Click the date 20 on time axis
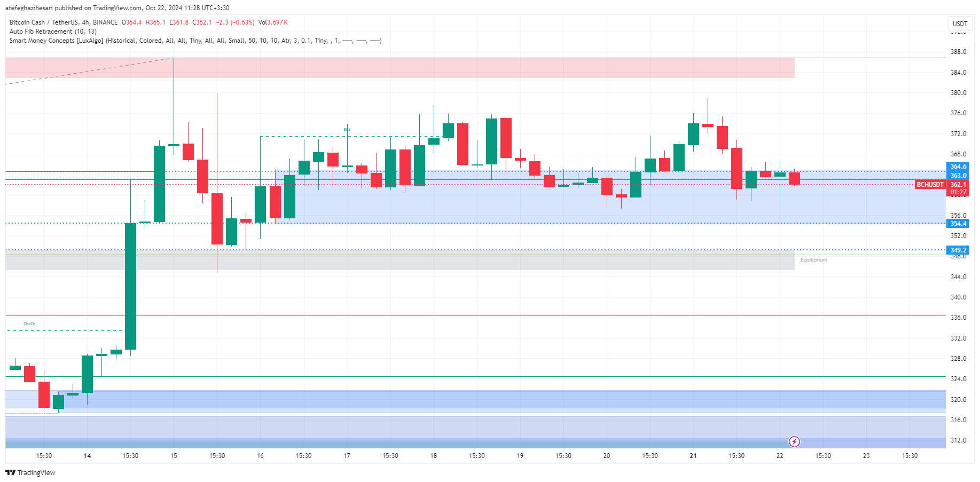Image resolution: width=980 pixels, height=482 pixels. 607,456
